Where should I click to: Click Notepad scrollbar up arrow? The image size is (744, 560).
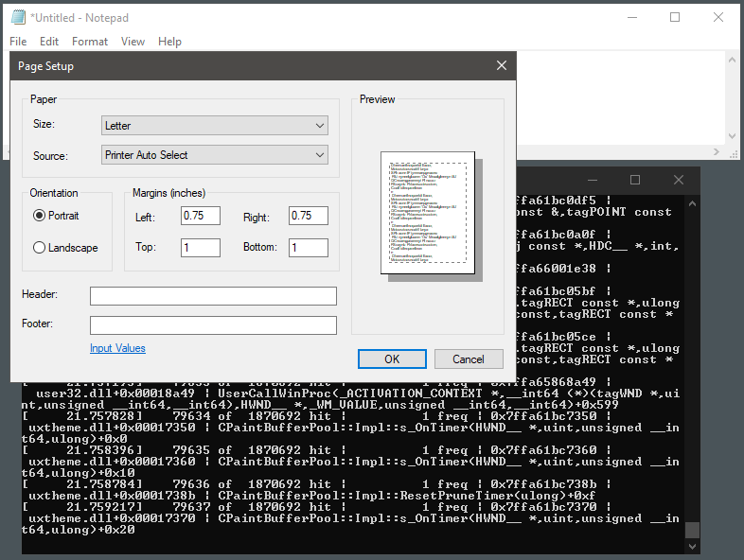coord(732,60)
